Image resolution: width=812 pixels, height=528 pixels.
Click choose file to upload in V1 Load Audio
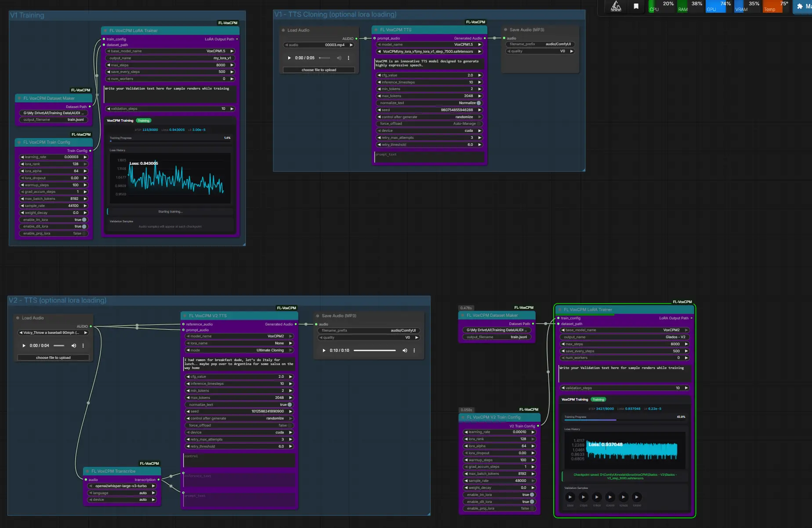[319, 70]
